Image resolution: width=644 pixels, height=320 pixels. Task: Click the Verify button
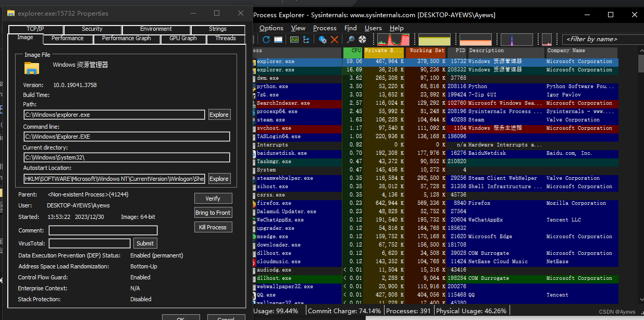(213, 199)
